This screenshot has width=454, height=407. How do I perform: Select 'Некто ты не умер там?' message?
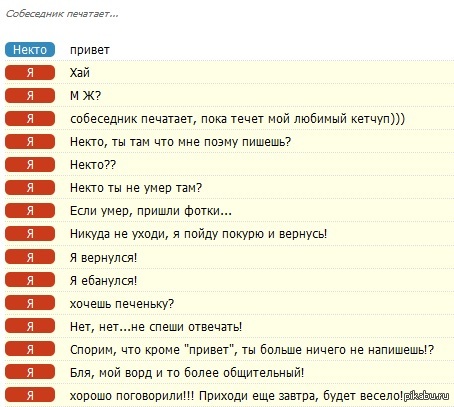[x=136, y=188]
